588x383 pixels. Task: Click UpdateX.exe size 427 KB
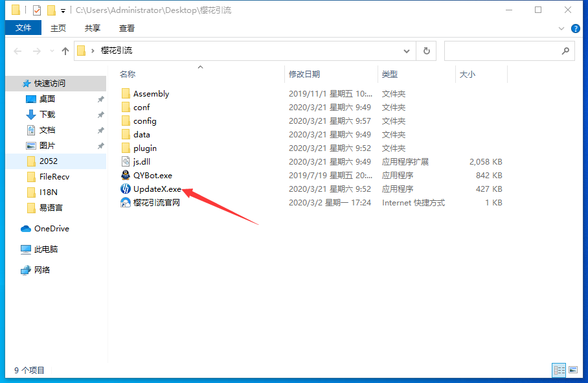click(489, 189)
